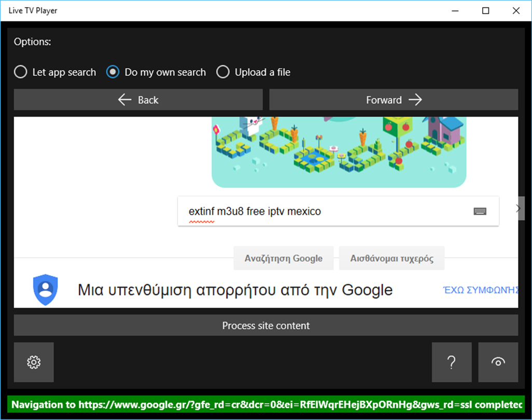Toggle the eye view button
The width and height of the screenshot is (532, 420).
pyautogui.click(x=498, y=362)
